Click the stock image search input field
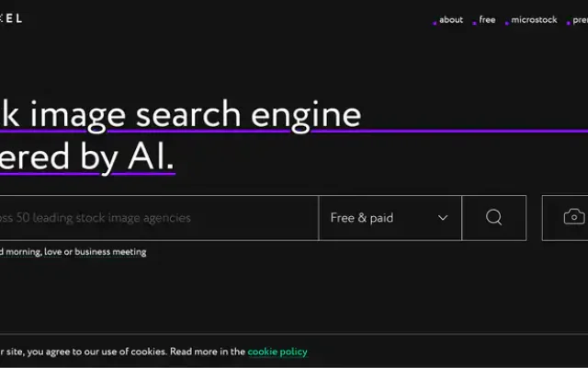588x368 pixels. 159,218
